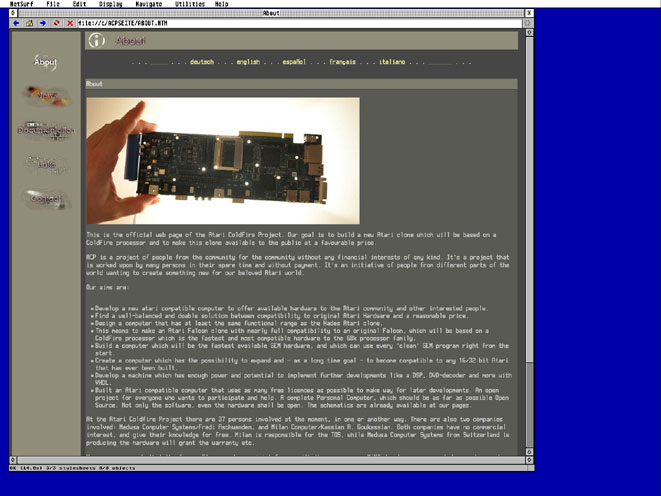Click the 'About' window title bar

tap(271, 13)
